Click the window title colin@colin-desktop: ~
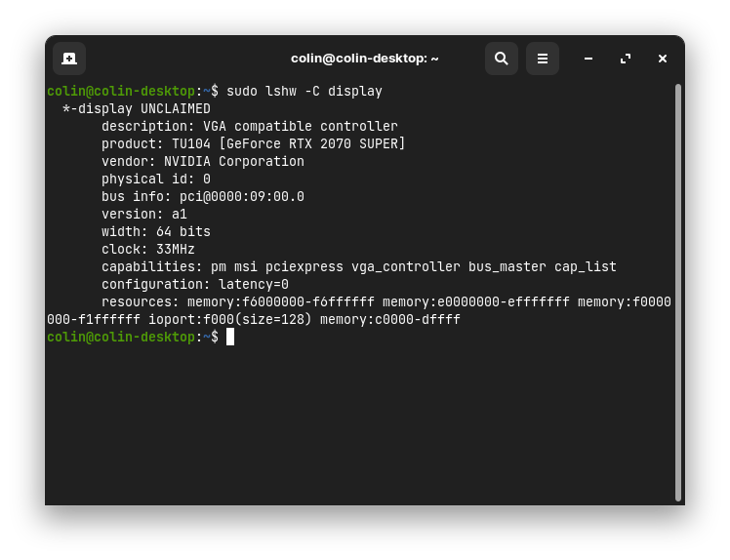The width and height of the screenshot is (730, 560). pos(365,59)
